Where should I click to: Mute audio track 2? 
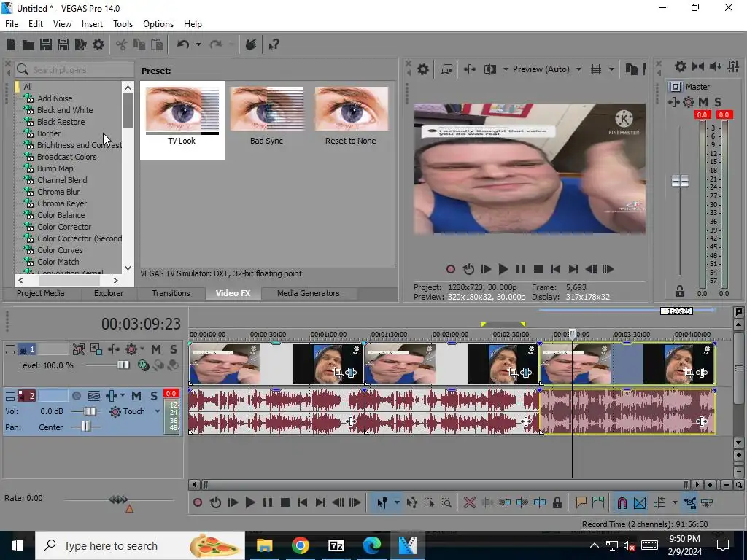[x=136, y=396]
